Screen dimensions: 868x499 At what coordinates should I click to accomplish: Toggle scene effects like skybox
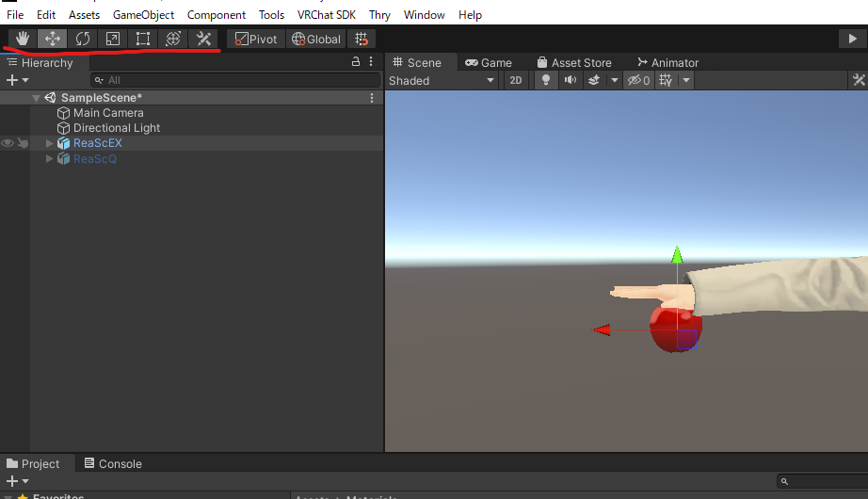coord(594,81)
